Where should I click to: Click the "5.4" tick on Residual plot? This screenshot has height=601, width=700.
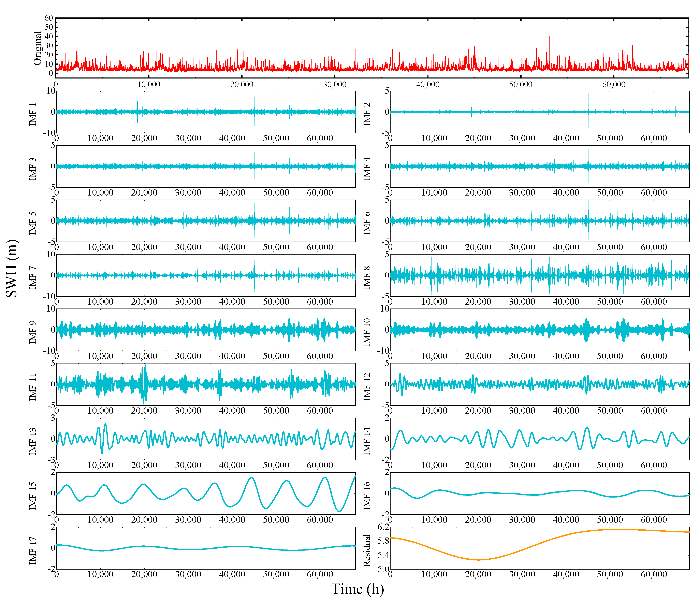click(383, 555)
